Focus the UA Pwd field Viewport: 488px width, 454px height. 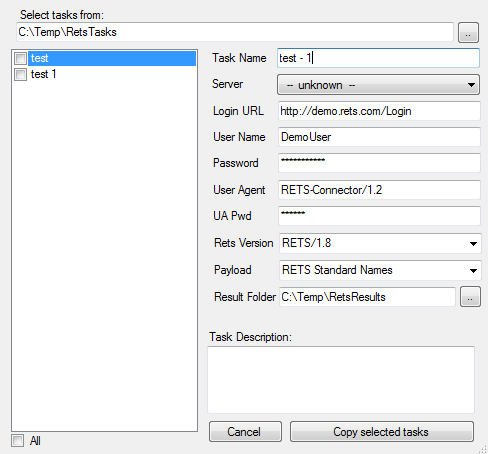379,216
